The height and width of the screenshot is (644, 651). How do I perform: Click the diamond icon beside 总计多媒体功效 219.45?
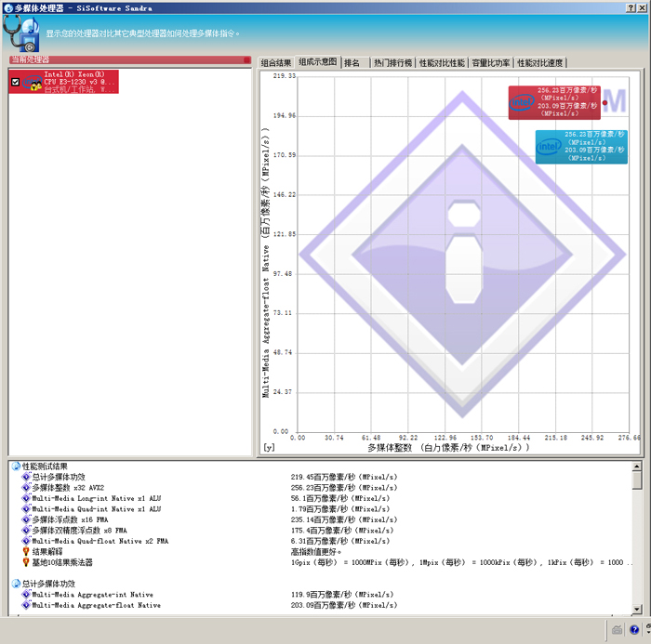[26, 477]
